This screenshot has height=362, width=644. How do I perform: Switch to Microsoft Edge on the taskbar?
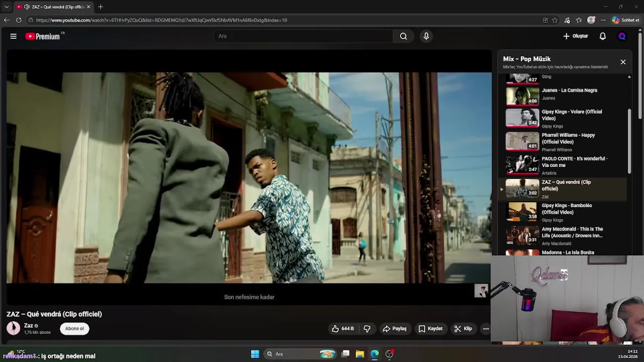374,354
